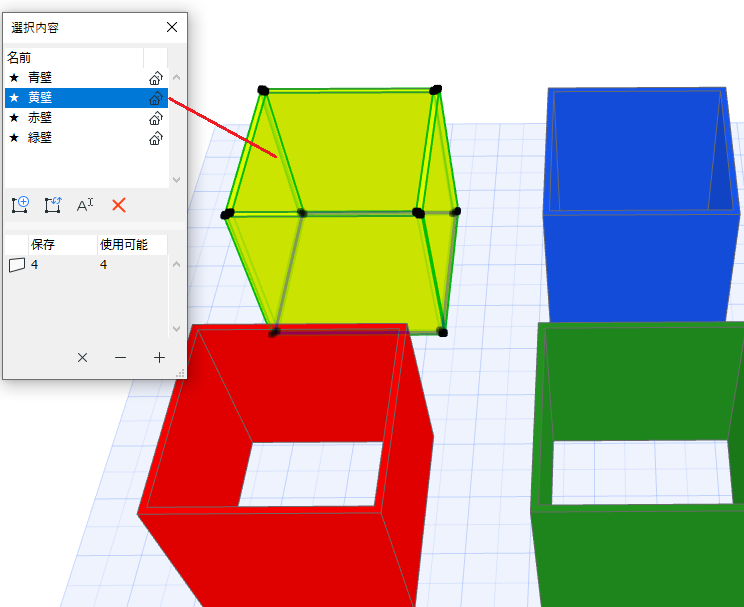Click the house icon beside 青壁
This screenshot has width=744, height=607.
156,78
